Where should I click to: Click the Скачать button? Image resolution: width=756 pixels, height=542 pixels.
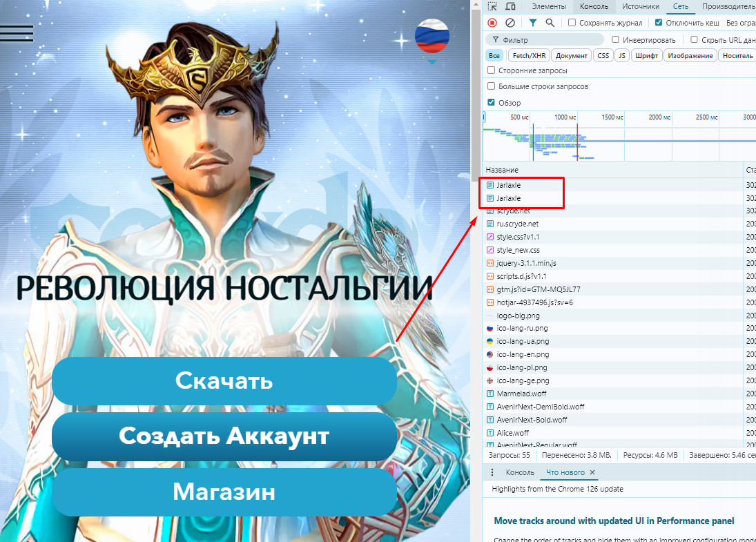(224, 380)
